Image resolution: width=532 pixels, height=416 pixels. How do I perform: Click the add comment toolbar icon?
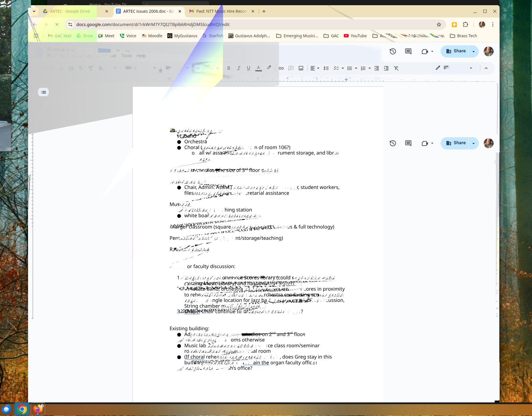291,68
